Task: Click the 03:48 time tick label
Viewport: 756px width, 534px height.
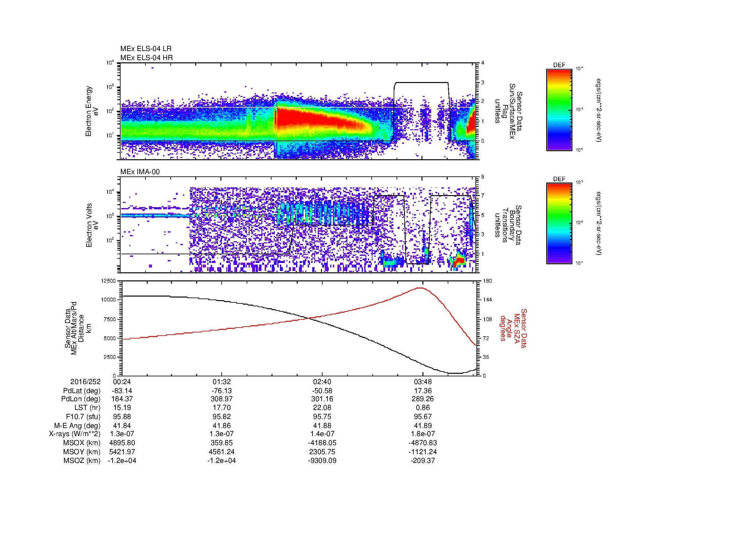Action: pyautogui.click(x=422, y=382)
